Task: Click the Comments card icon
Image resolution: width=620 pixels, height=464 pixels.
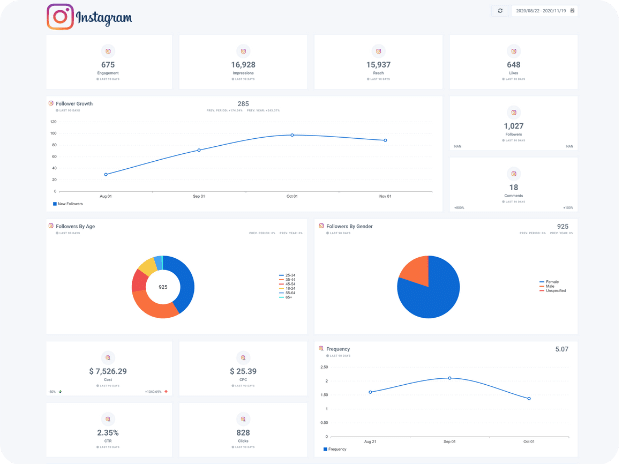Action: click(x=513, y=172)
